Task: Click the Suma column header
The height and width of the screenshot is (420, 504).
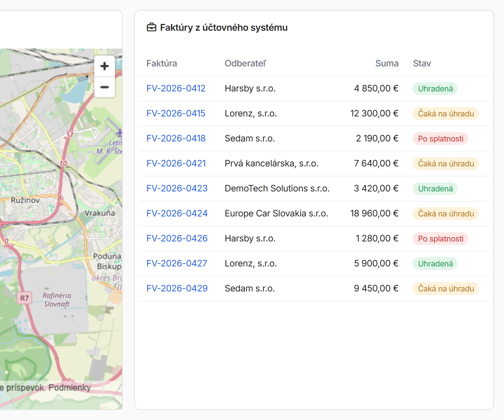Action: pos(387,64)
